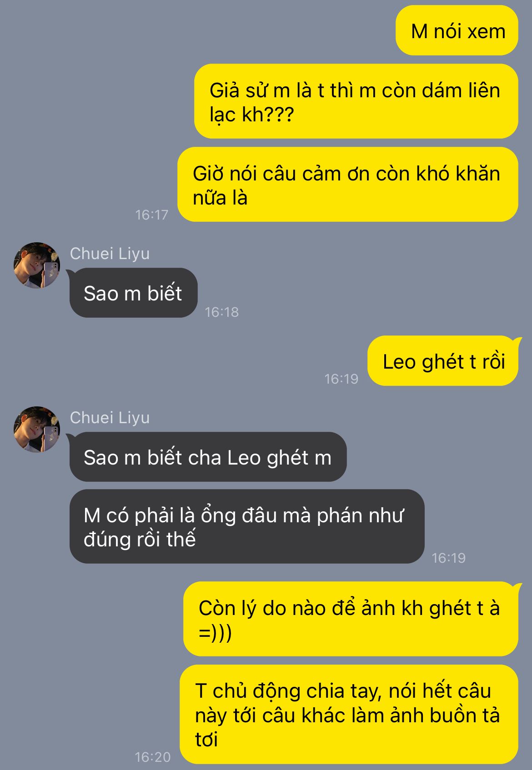Open the first Chuei Liyu name label

[x=110, y=253]
